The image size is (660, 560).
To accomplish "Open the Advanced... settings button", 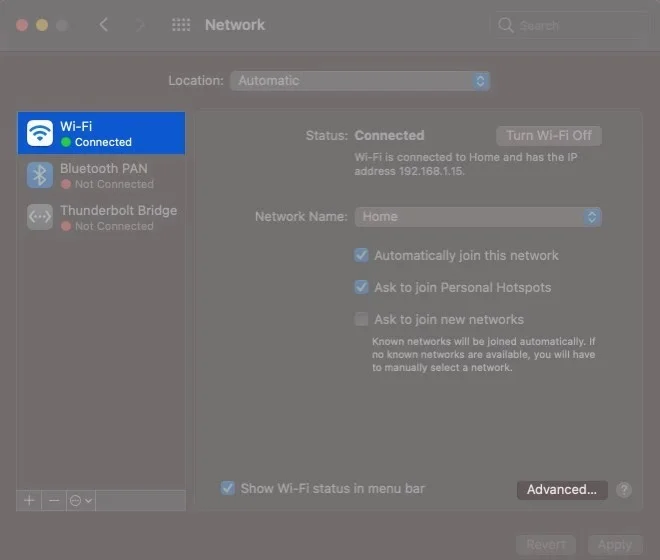I will click(x=561, y=490).
